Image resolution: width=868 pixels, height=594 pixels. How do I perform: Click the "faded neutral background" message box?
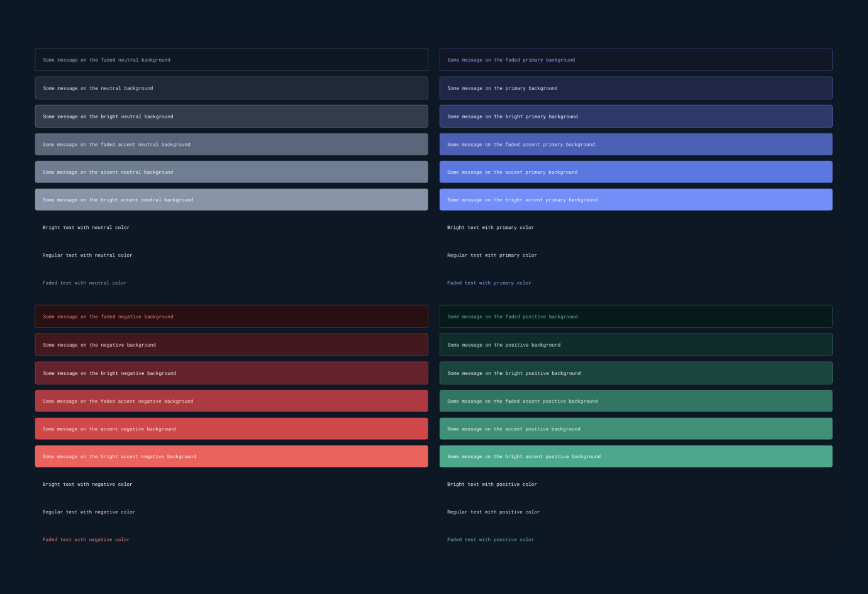(x=231, y=60)
